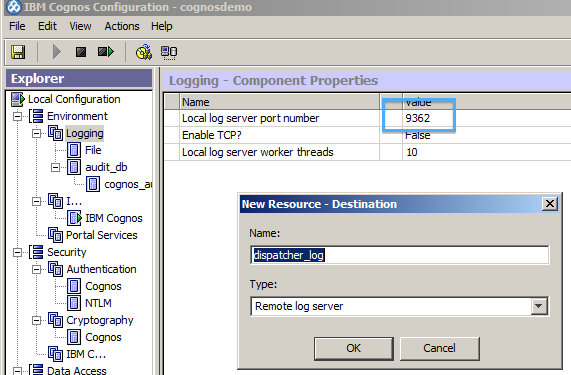Click the Authentication component icon
The image size is (571, 375).
pos(55,269)
